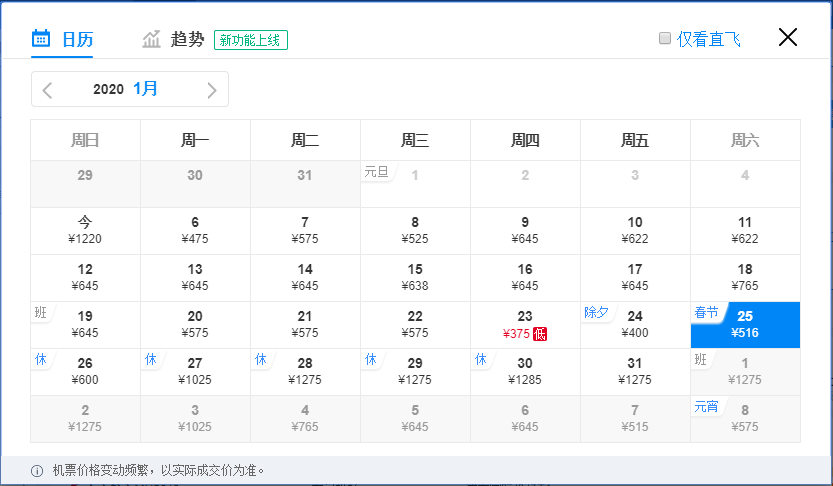This screenshot has height=486, width=833.
Task: Click the calendar icon beside 日历
Action: (x=41, y=39)
